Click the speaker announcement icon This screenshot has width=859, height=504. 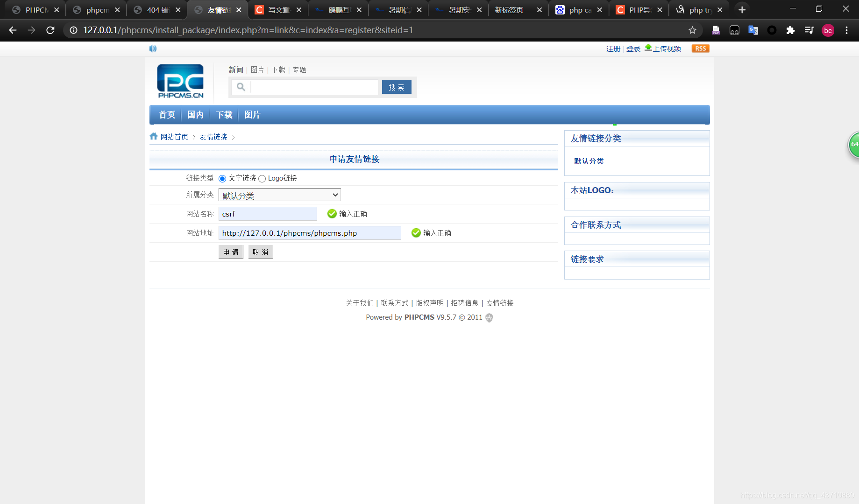153,49
